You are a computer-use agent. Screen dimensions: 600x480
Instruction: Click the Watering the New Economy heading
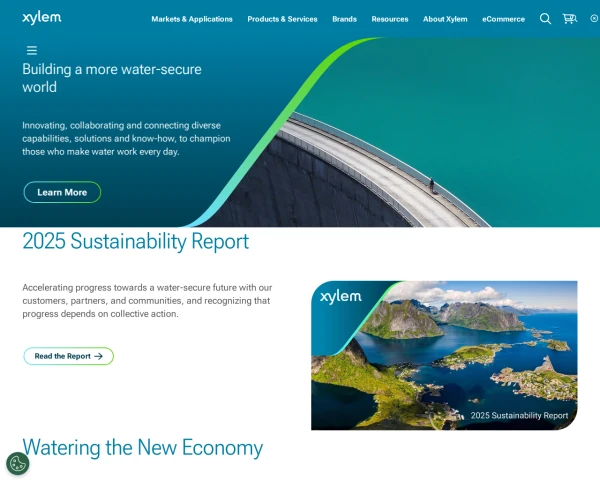click(143, 448)
